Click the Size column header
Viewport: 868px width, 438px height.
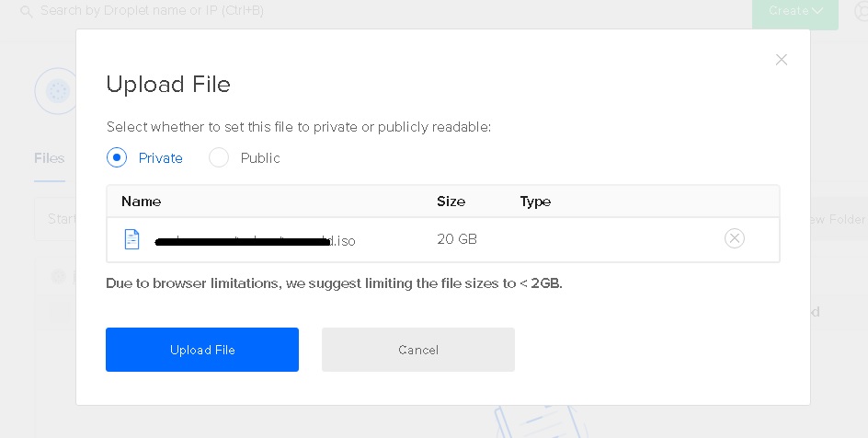coord(451,202)
